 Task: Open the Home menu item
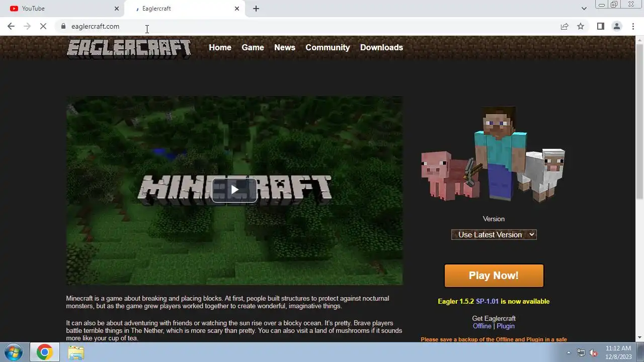(x=220, y=47)
